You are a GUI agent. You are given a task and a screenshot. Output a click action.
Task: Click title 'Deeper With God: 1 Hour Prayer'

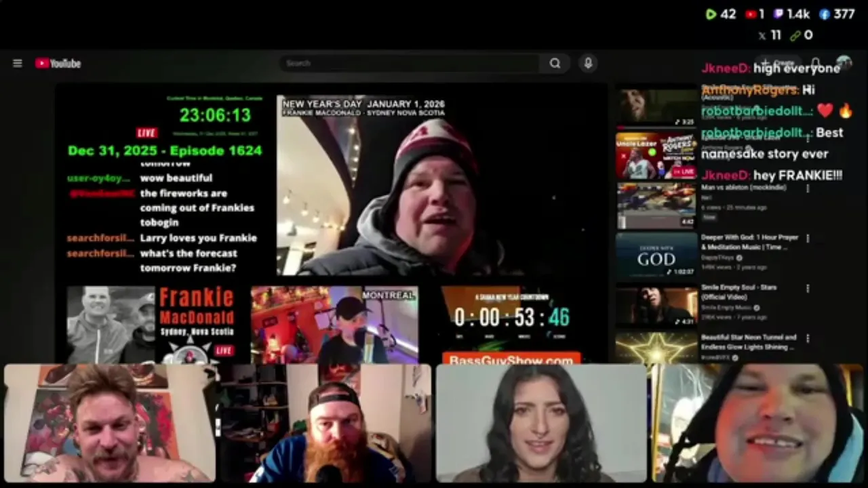[749, 238]
